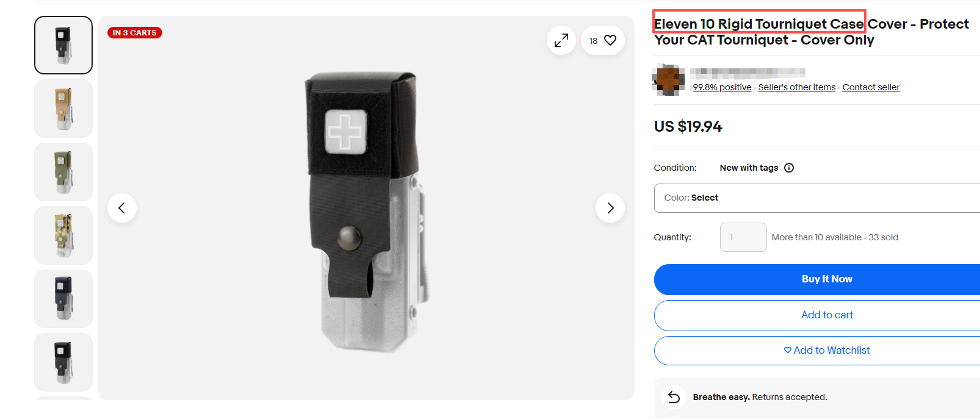
Task: Open the Color Select dropdown
Action: pyautogui.click(x=817, y=198)
